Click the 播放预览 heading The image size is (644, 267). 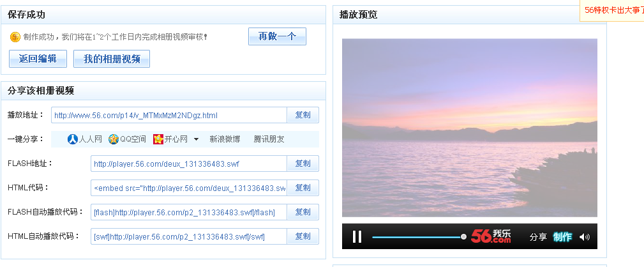coord(358,15)
